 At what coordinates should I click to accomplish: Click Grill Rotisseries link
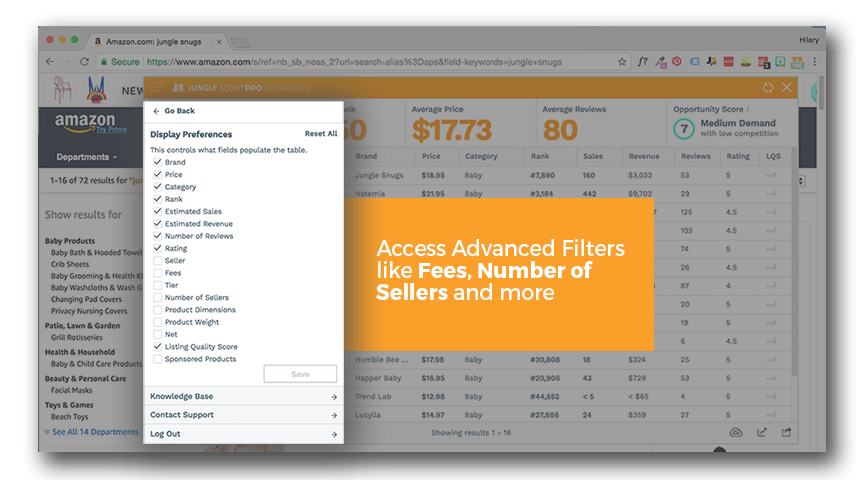[x=77, y=338]
